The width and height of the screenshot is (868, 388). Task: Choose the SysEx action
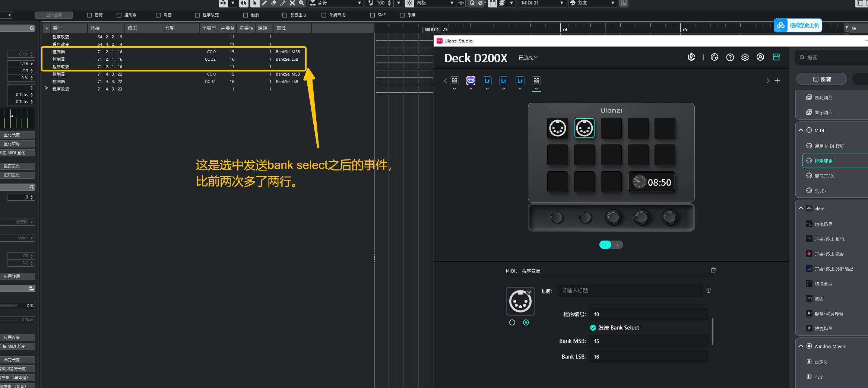pos(835,191)
